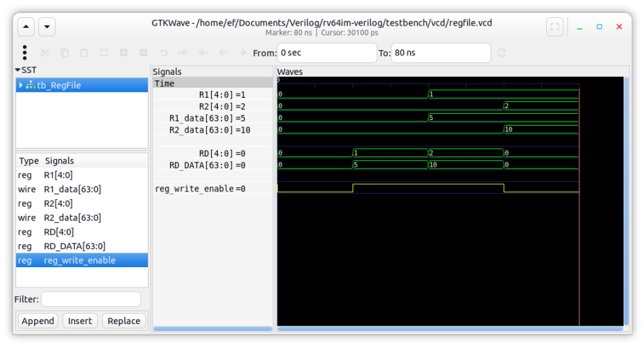
Task: Click the Filter text field
Action: [x=90, y=299]
